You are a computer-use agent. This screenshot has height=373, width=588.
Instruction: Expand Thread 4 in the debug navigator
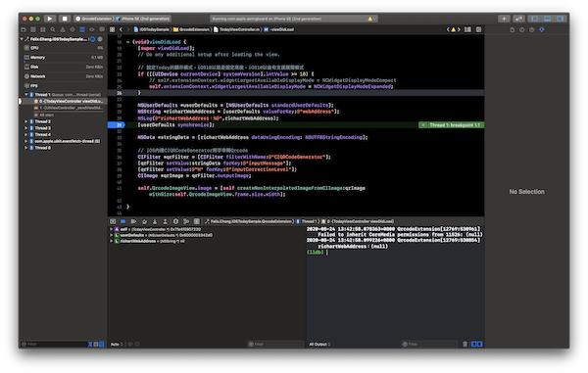coord(25,134)
